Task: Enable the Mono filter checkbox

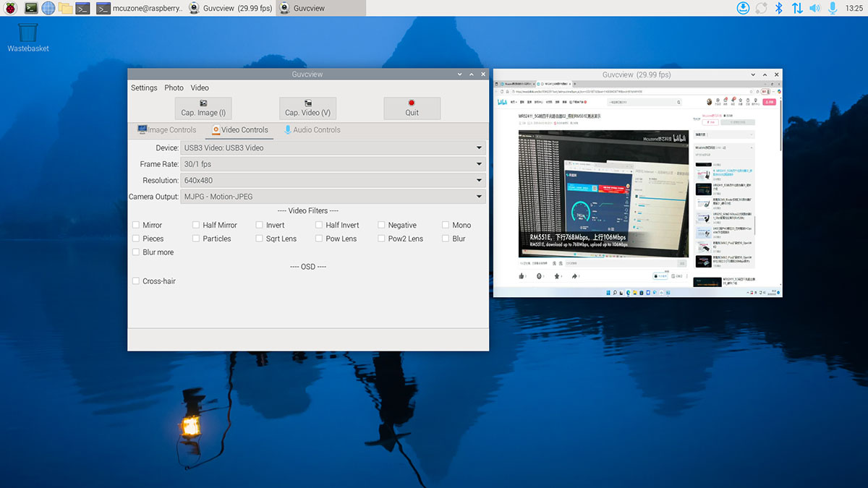Action: [446, 225]
